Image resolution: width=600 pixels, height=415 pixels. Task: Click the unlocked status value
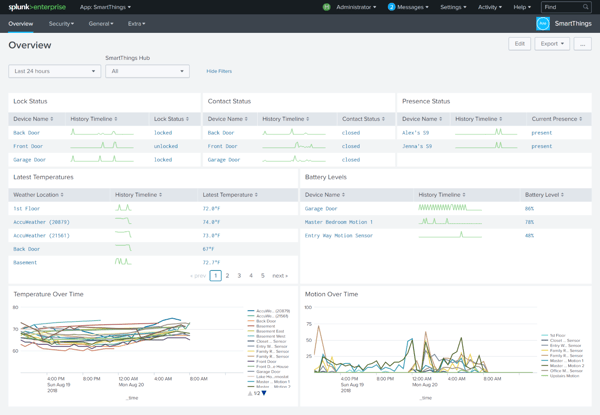tap(166, 146)
